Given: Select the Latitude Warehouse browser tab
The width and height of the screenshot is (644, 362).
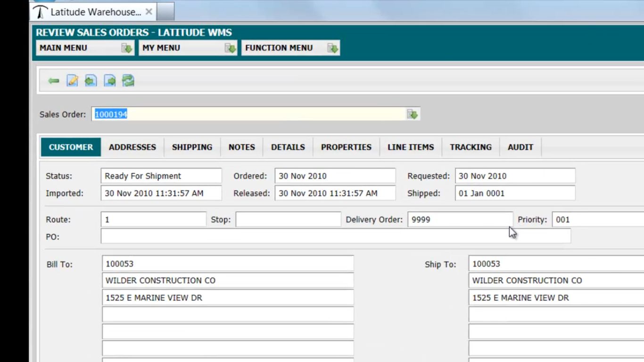Looking at the screenshot, I should point(93,12).
